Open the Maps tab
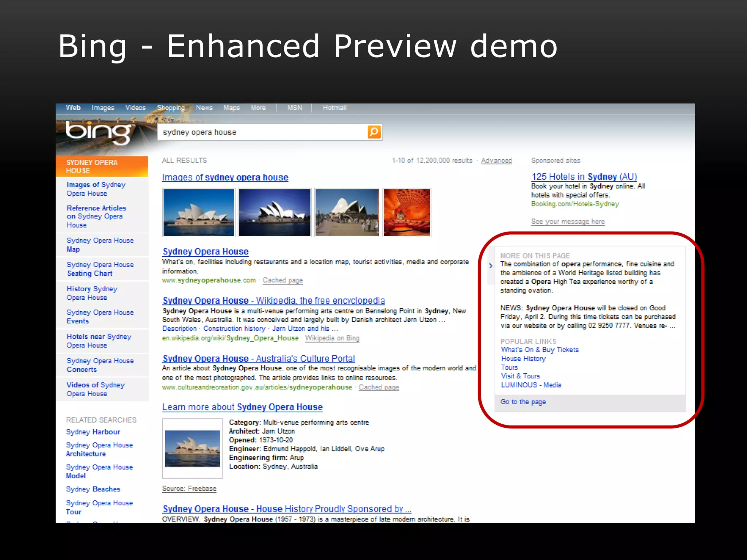The height and width of the screenshot is (560, 747). pos(232,108)
